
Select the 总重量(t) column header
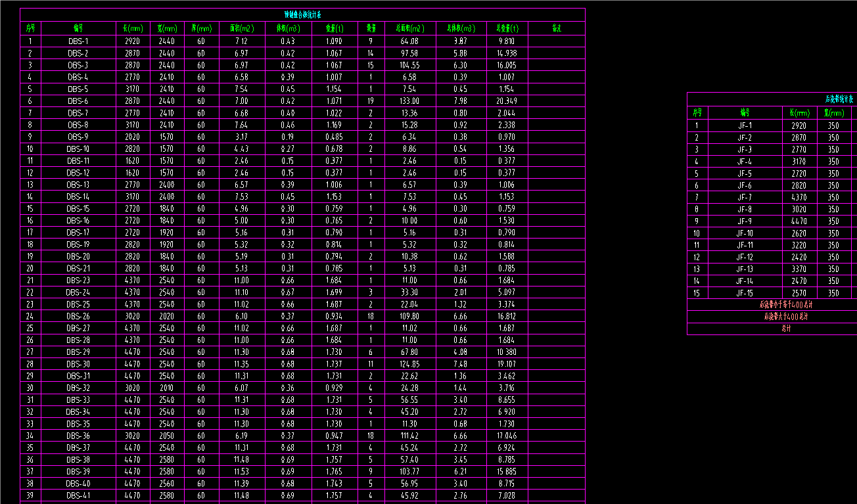click(x=507, y=28)
